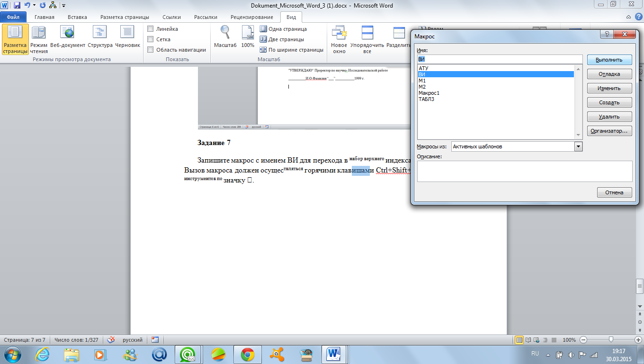This screenshot has width=644, height=364.
Task: Select the ТАБЛ3 macro in the list
Action: point(496,99)
